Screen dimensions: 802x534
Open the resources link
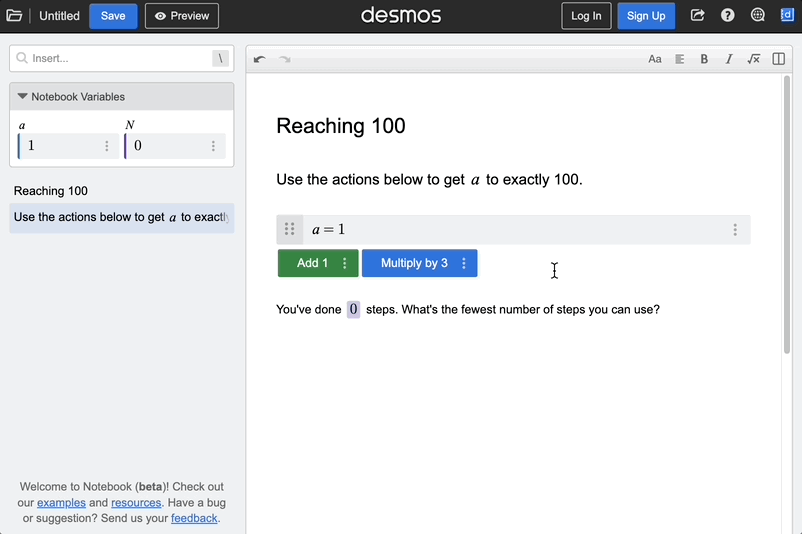click(x=136, y=503)
